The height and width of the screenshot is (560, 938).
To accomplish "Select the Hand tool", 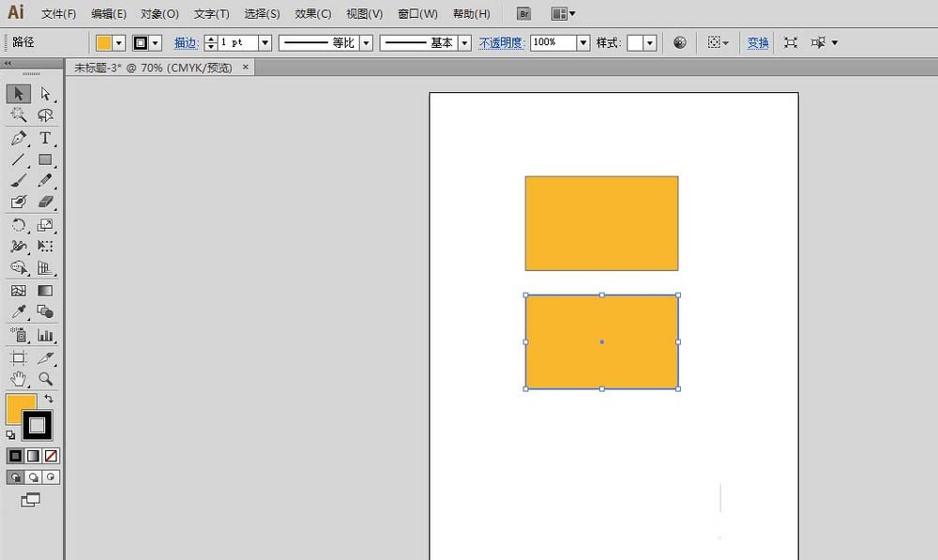I will click(x=19, y=379).
